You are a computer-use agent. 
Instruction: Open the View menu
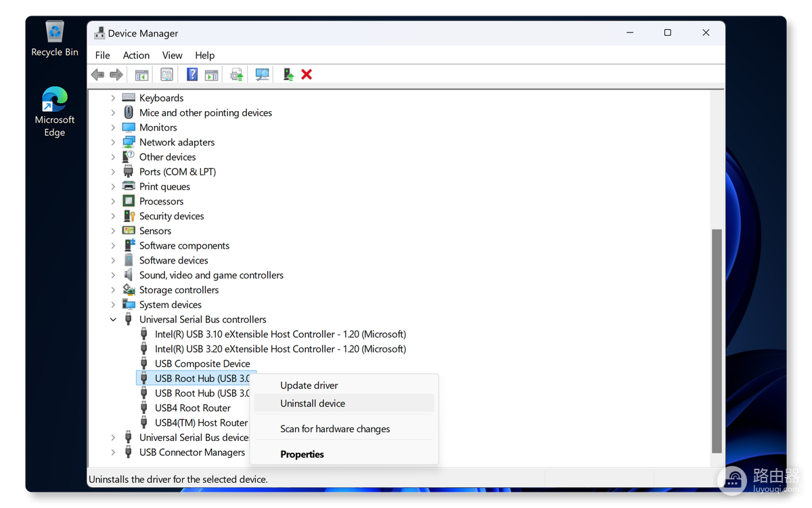point(172,56)
